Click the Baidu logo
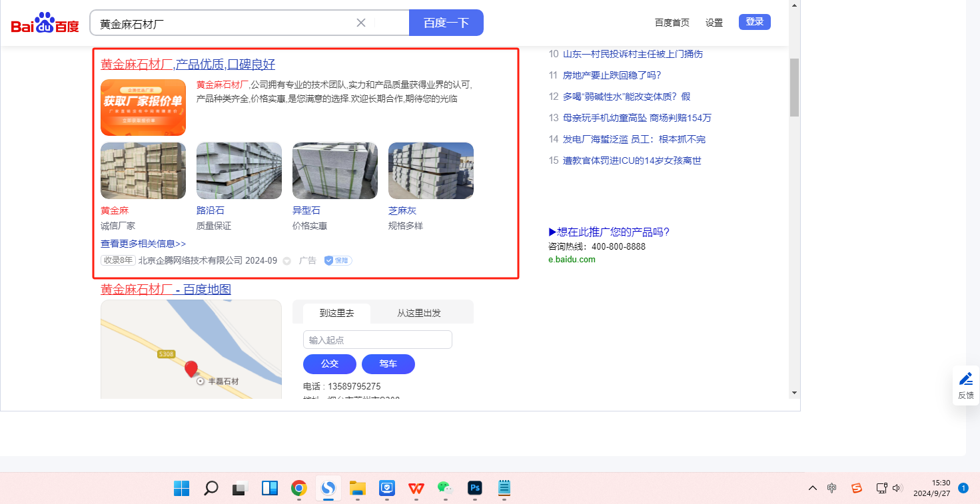Viewport: 980px width, 504px height. coord(45,23)
